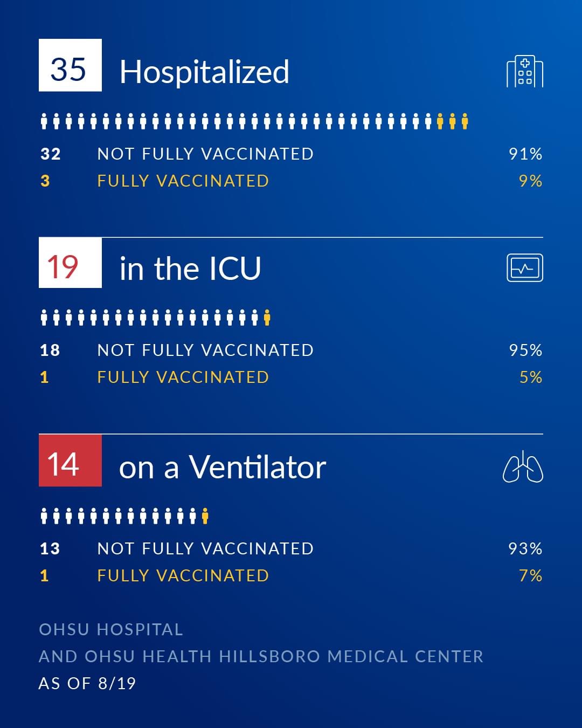
Task: Click the lungs ventilator icon
Action: pos(523,466)
